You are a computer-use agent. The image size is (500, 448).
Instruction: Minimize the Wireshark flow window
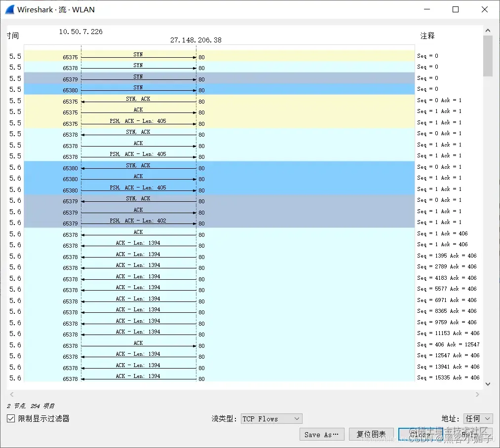point(427,9)
